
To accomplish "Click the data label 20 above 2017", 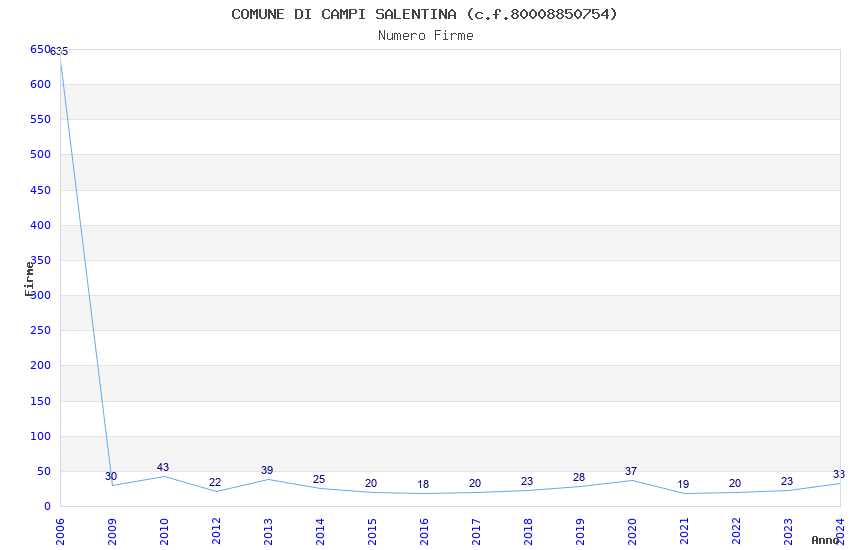I will coord(475,483).
